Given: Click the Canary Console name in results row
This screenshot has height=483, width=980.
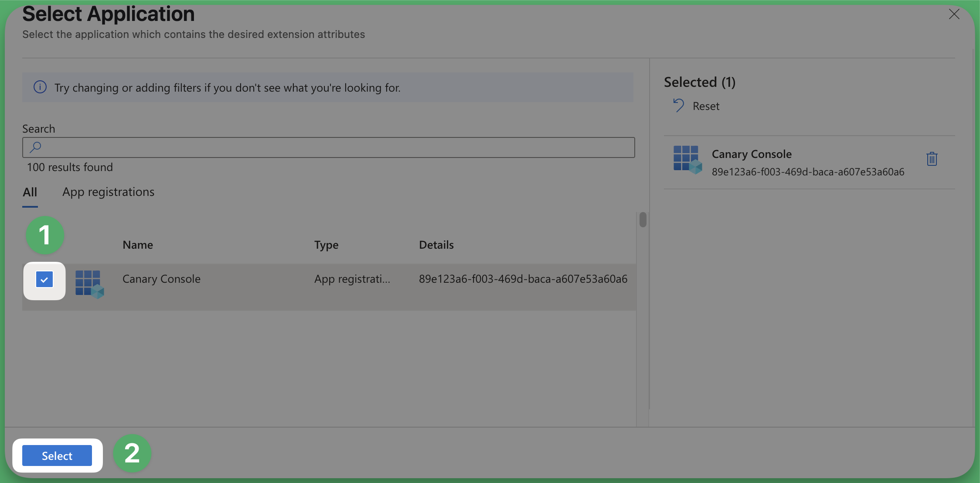Looking at the screenshot, I should coord(161,279).
